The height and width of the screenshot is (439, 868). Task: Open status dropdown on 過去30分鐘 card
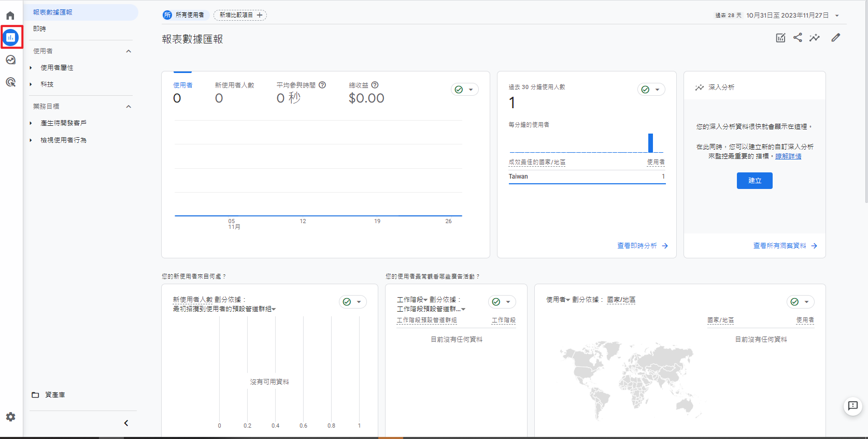coord(651,90)
